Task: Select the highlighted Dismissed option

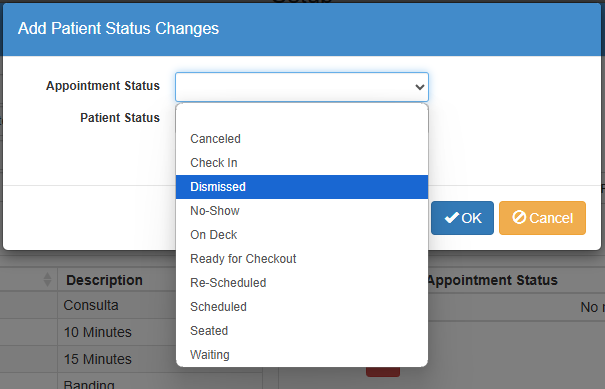Action: coord(302,187)
